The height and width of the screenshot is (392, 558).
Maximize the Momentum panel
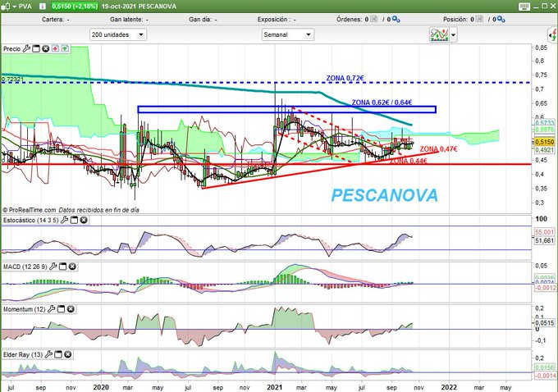61,309
